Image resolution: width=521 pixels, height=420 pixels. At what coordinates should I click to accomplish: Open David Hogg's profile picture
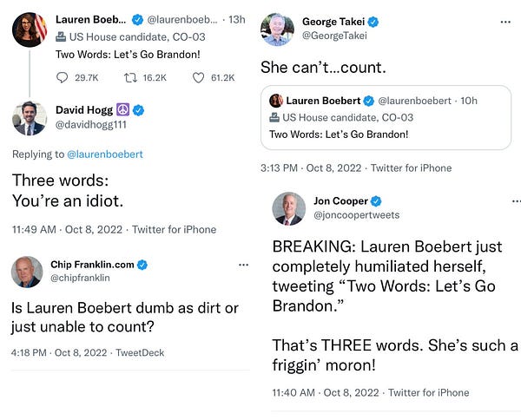[x=30, y=118]
